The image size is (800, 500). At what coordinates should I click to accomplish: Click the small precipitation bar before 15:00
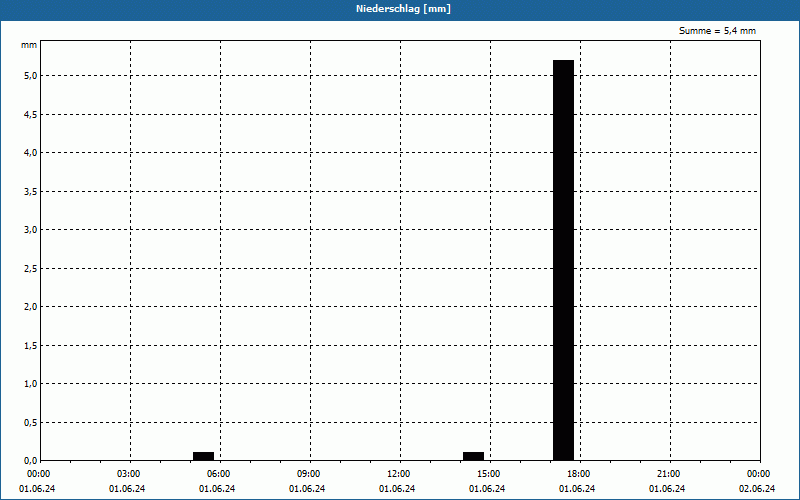tap(473, 456)
